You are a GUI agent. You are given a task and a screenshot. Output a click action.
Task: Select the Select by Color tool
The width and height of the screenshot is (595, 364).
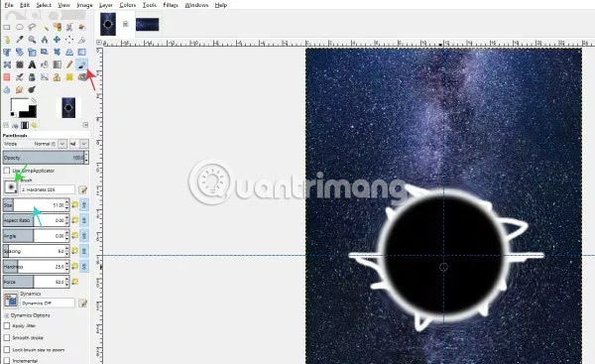[x=57, y=27]
